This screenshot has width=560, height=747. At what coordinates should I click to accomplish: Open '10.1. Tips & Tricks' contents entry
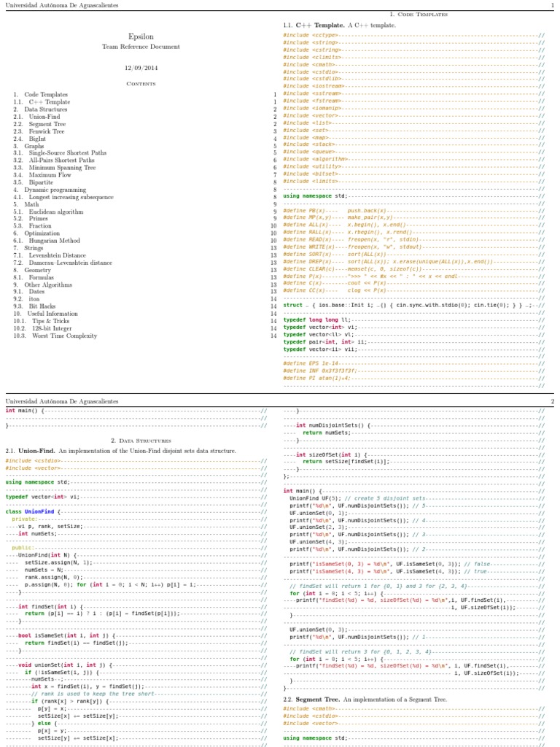coord(42,321)
